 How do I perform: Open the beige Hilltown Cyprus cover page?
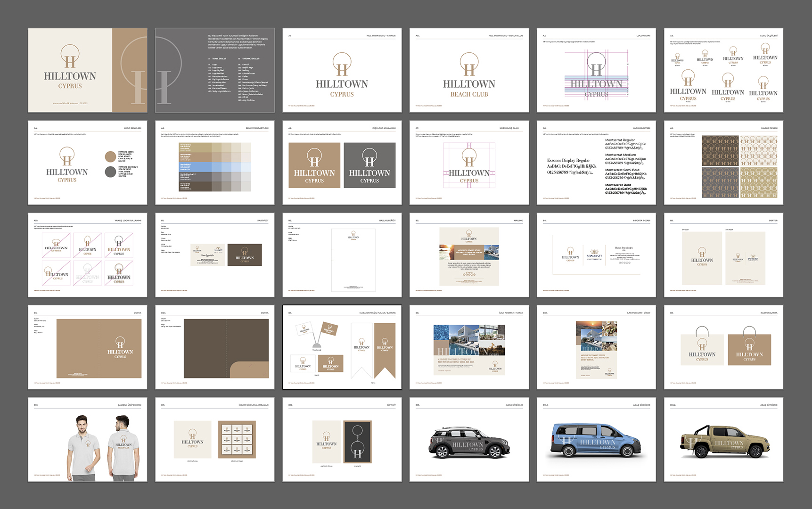(87, 70)
